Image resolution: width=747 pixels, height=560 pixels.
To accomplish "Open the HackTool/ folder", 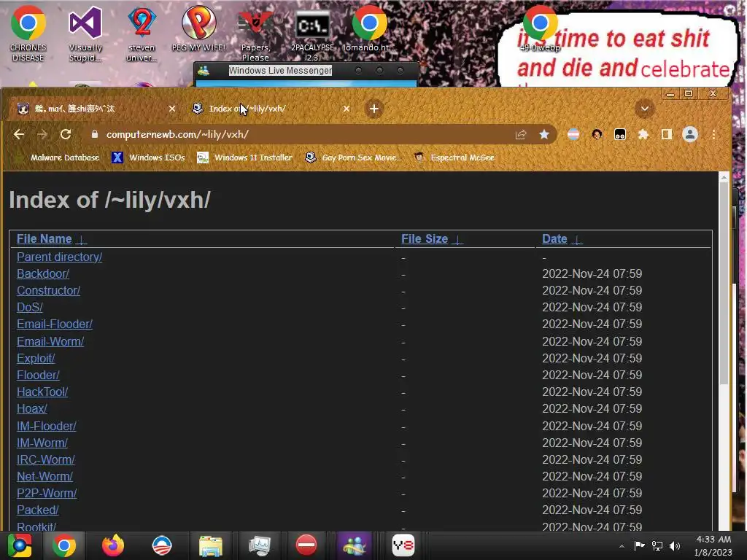I will 42,392.
